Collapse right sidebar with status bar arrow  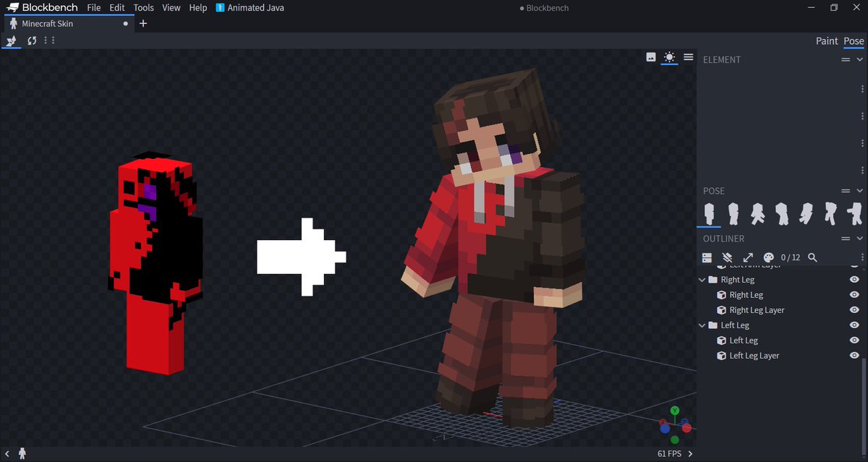(690, 454)
